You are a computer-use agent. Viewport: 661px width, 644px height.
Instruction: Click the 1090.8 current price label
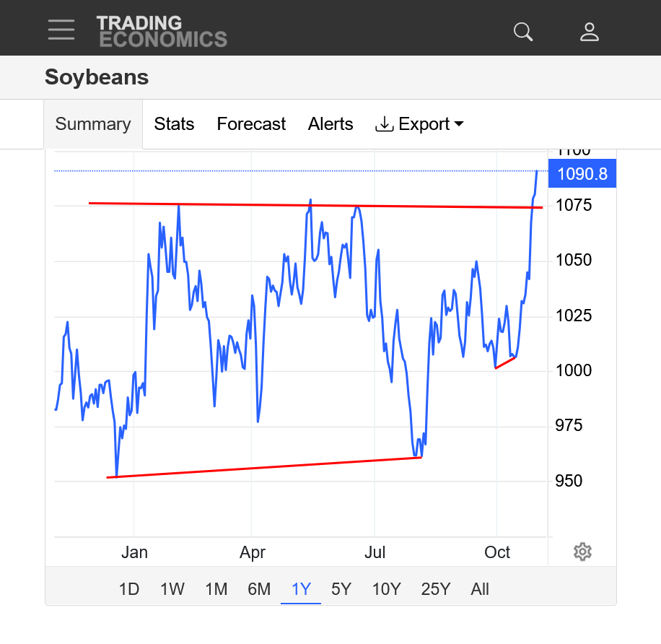click(x=582, y=173)
